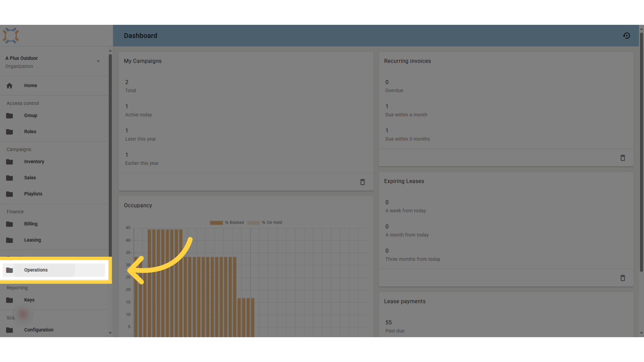
Task: Toggle the % Booked legend swatch in Occupancy chart
Action: click(x=216, y=223)
